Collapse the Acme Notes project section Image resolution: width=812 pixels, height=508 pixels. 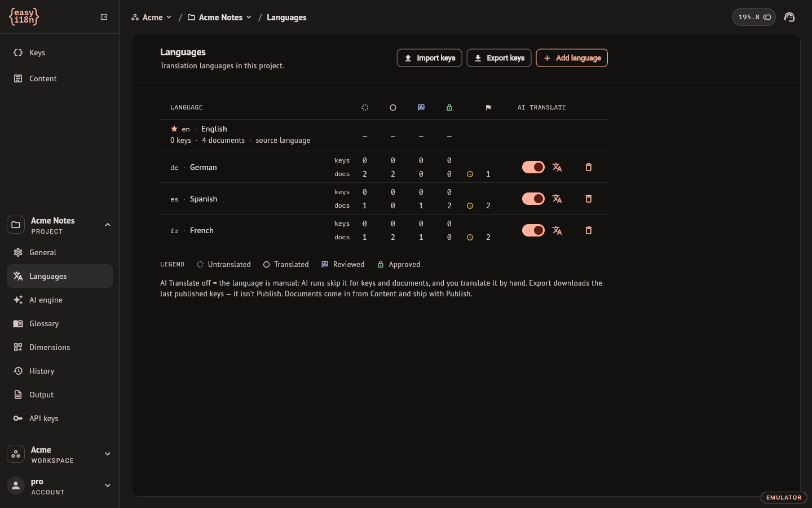[x=107, y=225]
